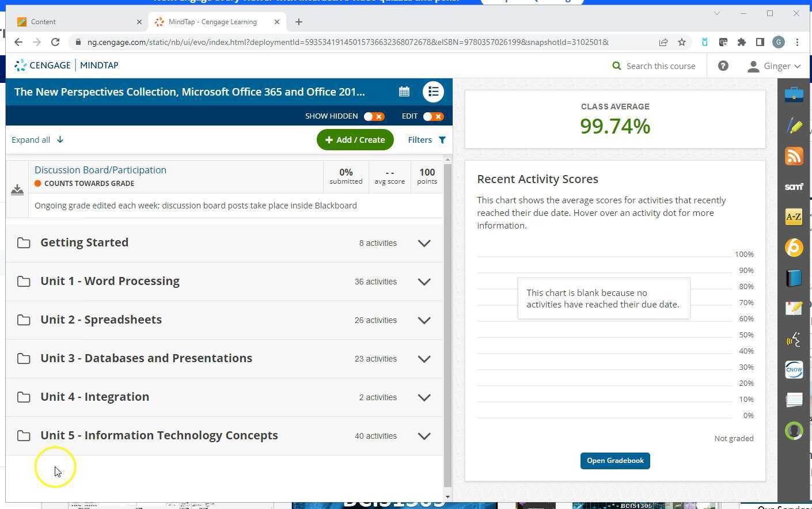Open Unit 3 - Databases and Presentations title
Image resolution: width=812 pixels, height=509 pixels.
tap(146, 358)
